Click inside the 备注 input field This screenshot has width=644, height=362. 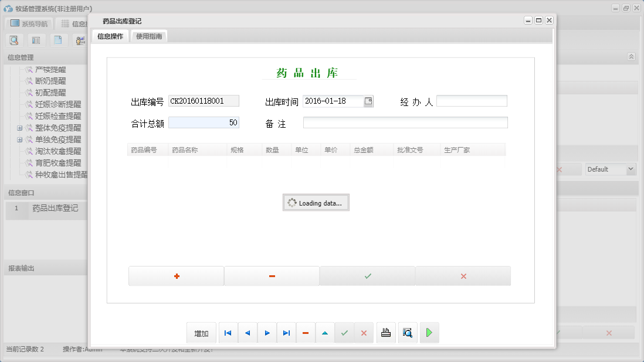[405, 122]
